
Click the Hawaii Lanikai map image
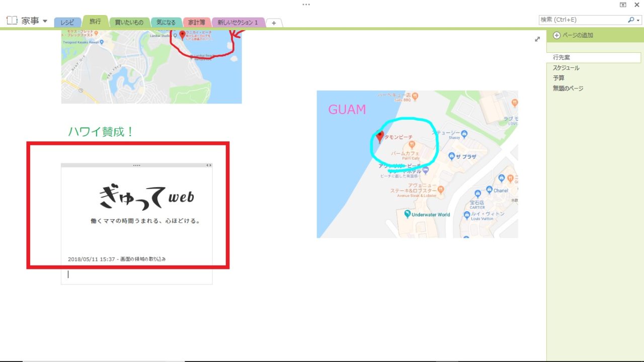pyautogui.click(x=151, y=67)
